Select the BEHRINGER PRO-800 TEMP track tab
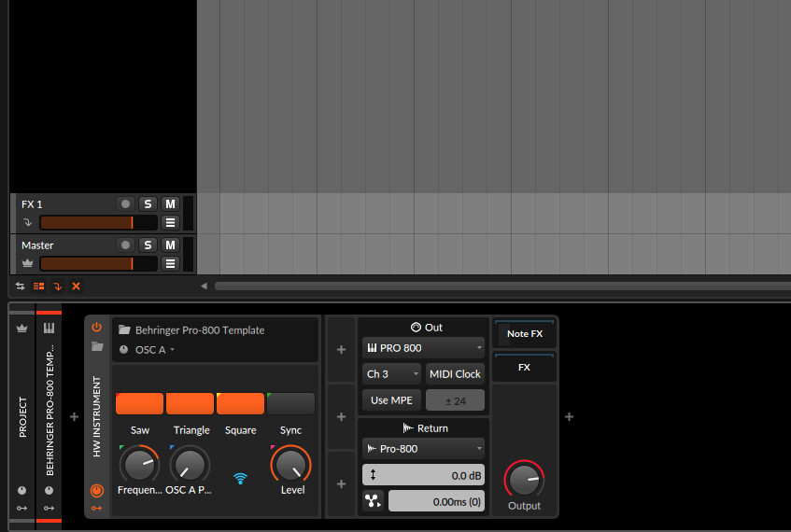The height and width of the screenshot is (532, 791). tap(49, 410)
